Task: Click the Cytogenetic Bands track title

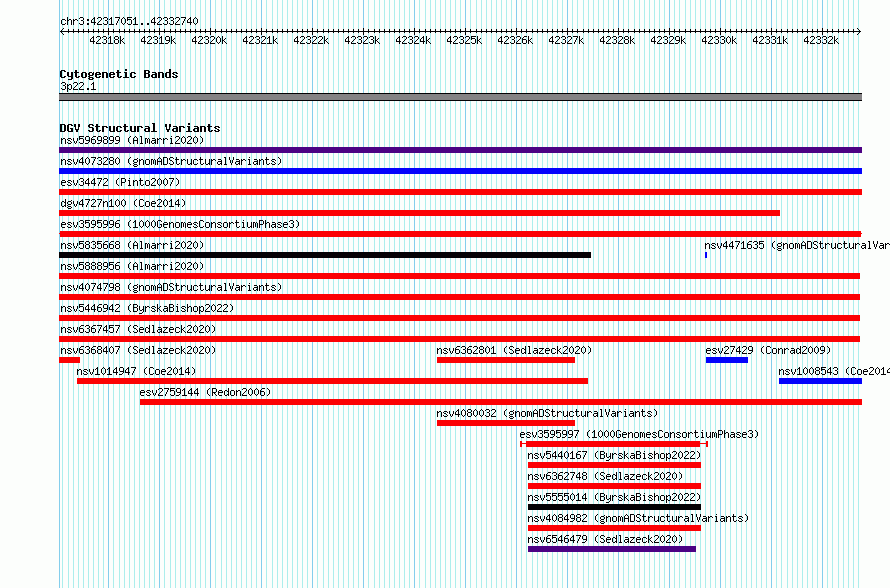Action: 119,74
